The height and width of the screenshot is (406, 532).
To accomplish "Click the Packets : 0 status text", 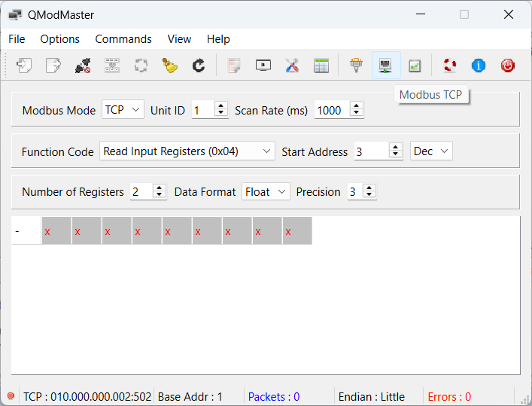I will [274, 396].
